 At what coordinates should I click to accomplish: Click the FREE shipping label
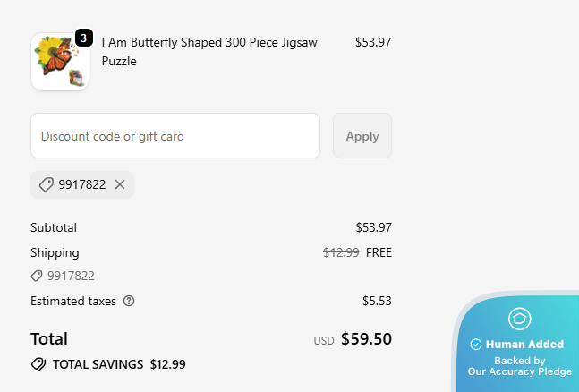379,252
